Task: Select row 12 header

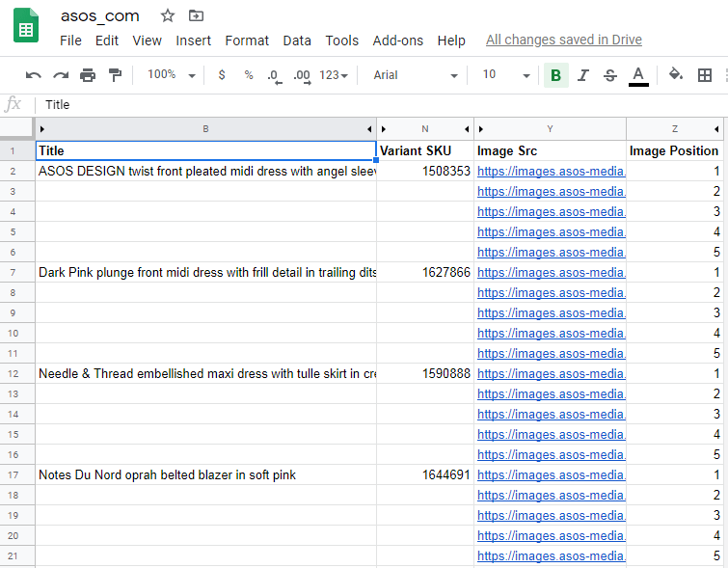Action: [x=17, y=374]
